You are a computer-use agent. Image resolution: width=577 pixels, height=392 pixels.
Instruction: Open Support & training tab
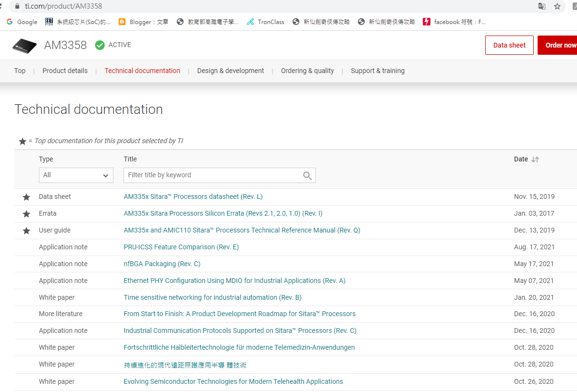(x=378, y=71)
